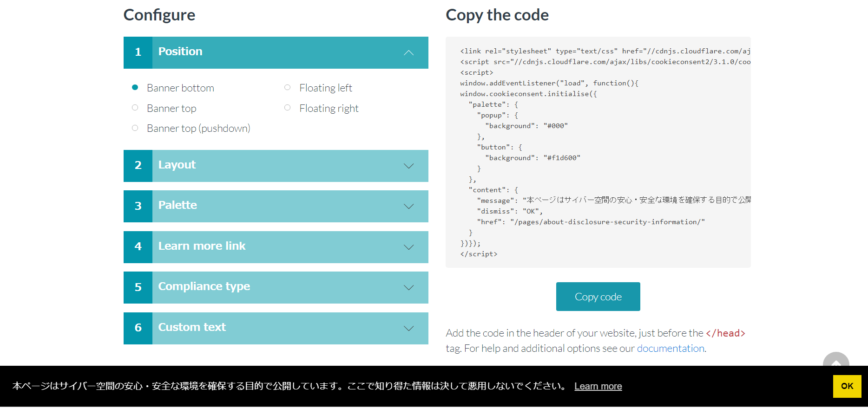Click step number 1 box
This screenshot has height=408, width=868.
click(x=138, y=52)
